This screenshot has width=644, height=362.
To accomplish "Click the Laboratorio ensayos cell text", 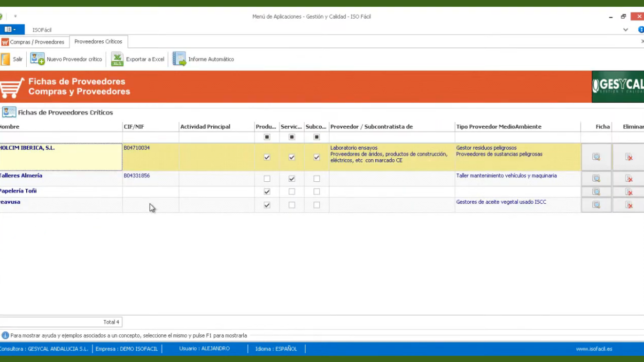I will click(x=354, y=148).
